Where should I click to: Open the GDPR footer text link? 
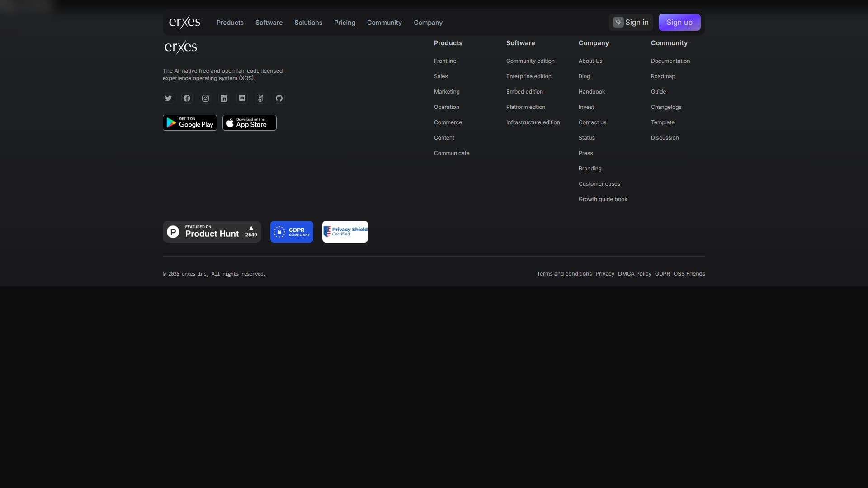tap(662, 274)
